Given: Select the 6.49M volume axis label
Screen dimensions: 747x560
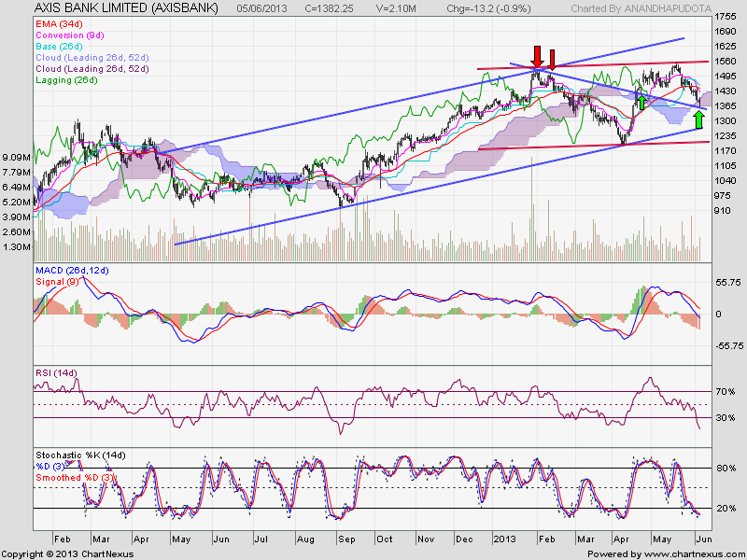Looking at the screenshot, I should click(x=17, y=188).
